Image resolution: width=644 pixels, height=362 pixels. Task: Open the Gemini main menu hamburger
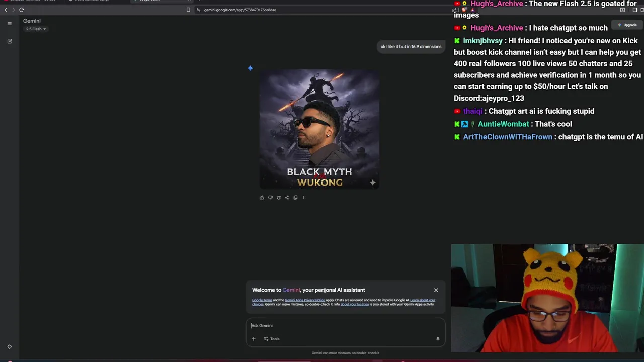9,24
